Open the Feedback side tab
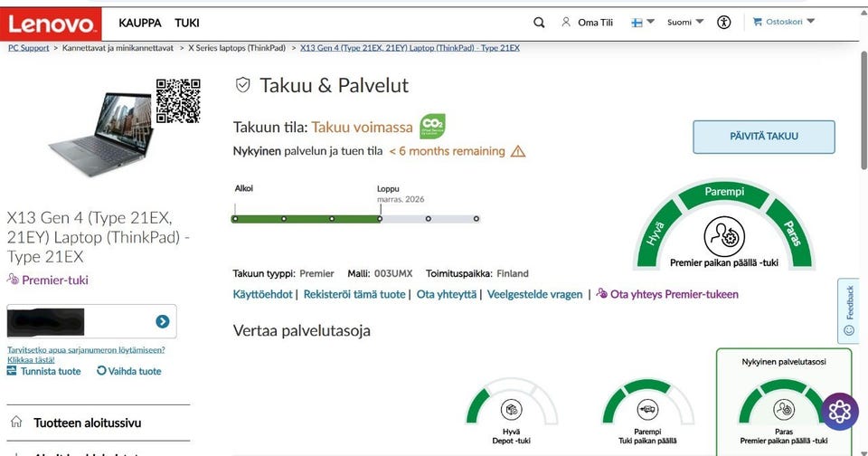 (x=848, y=311)
